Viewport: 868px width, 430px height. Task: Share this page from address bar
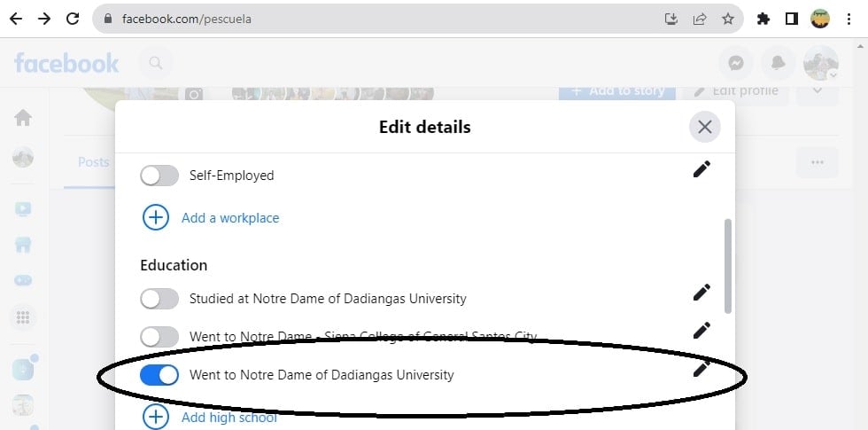click(700, 19)
